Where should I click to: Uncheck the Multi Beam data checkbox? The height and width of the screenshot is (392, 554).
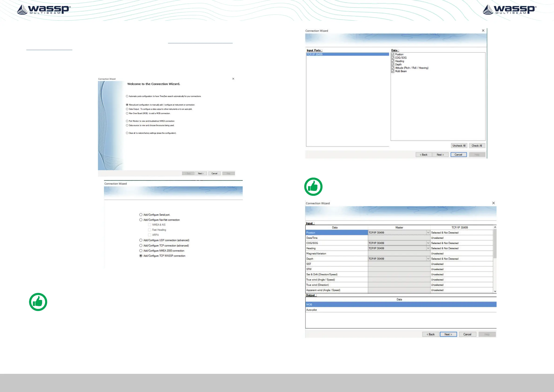click(393, 71)
